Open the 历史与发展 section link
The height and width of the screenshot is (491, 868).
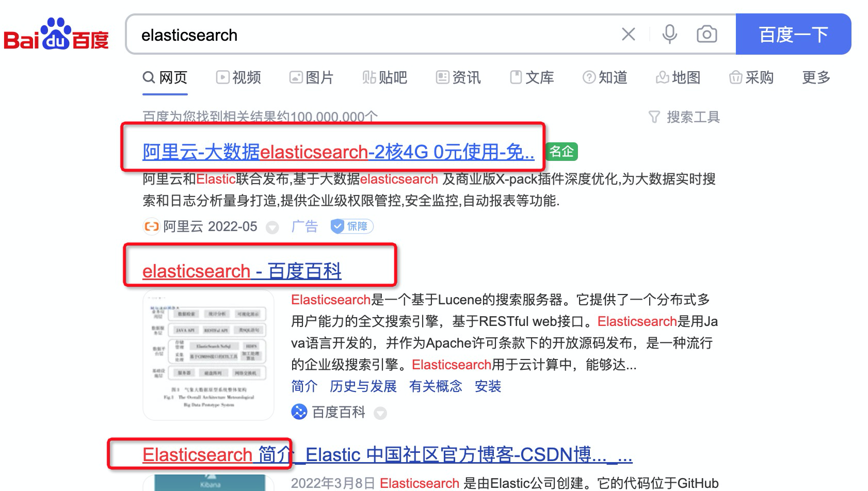point(363,386)
